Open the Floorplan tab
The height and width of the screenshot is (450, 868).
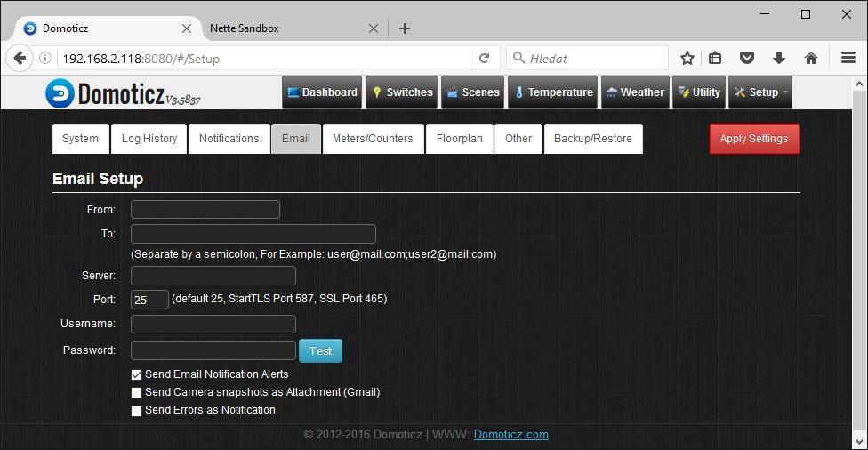click(460, 139)
